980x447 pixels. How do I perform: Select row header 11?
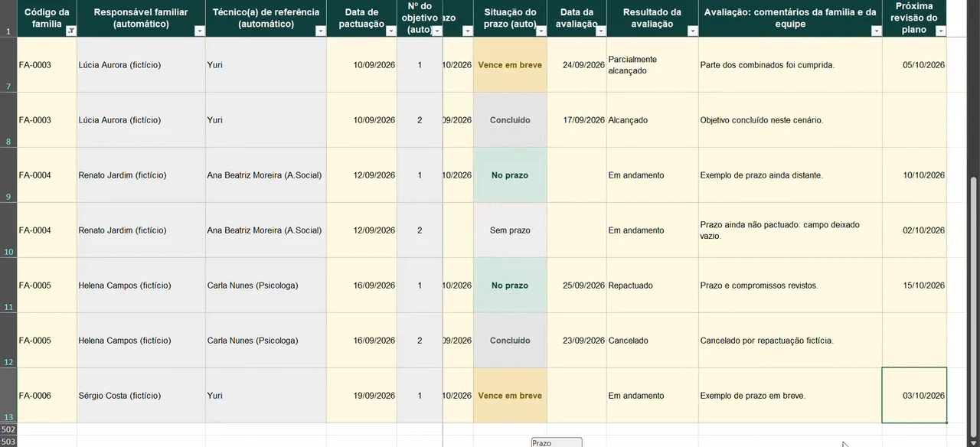8,285
